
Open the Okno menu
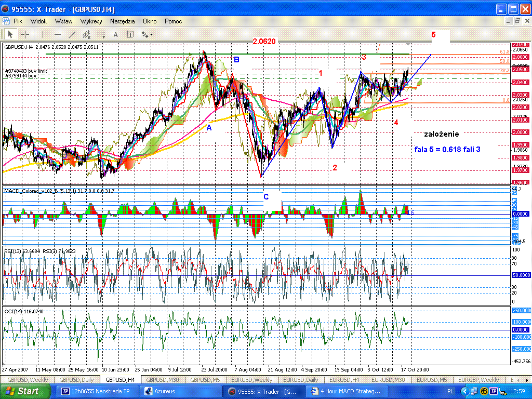[150, 21]
